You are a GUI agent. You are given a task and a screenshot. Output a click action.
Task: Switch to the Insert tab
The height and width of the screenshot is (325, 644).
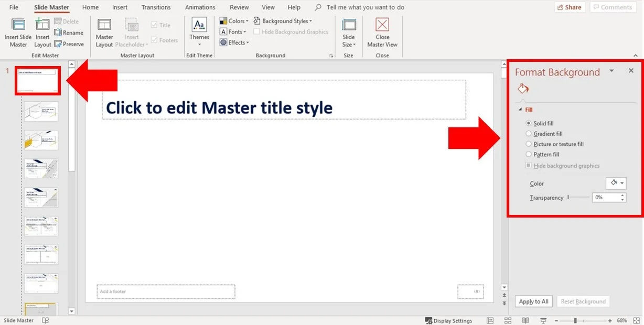(120, 7)
